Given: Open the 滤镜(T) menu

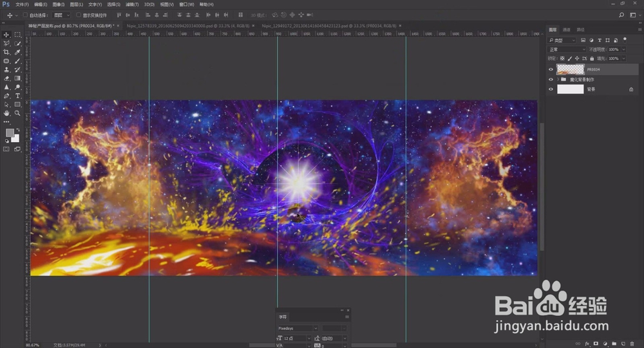Looking at the screenshot, I should pyautogui.click(x=132, y=5).
